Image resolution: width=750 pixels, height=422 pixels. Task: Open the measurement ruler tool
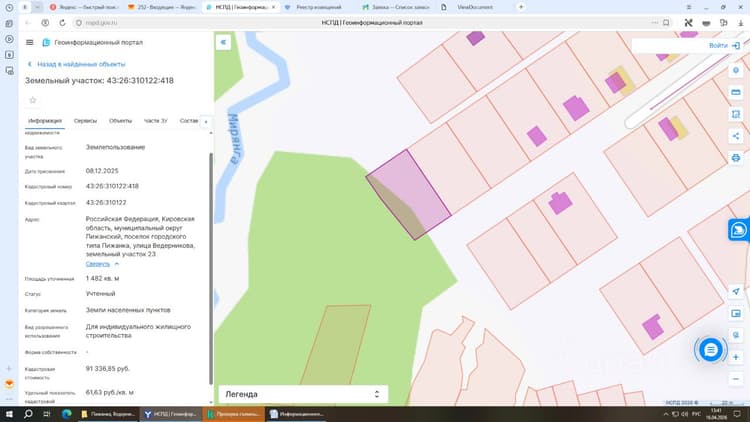[736, 92]
